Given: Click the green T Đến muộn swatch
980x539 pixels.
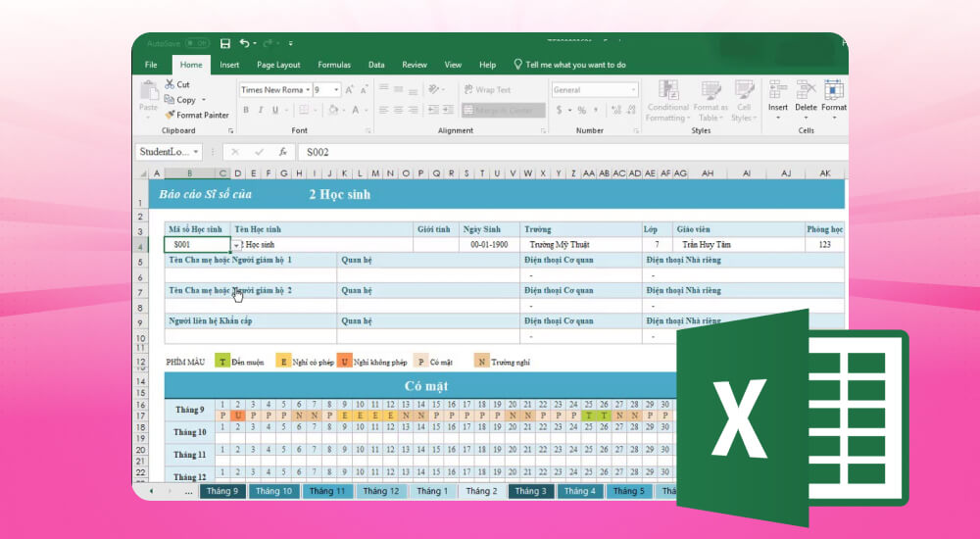Looking at the screenshot, I should click(222, 361).
